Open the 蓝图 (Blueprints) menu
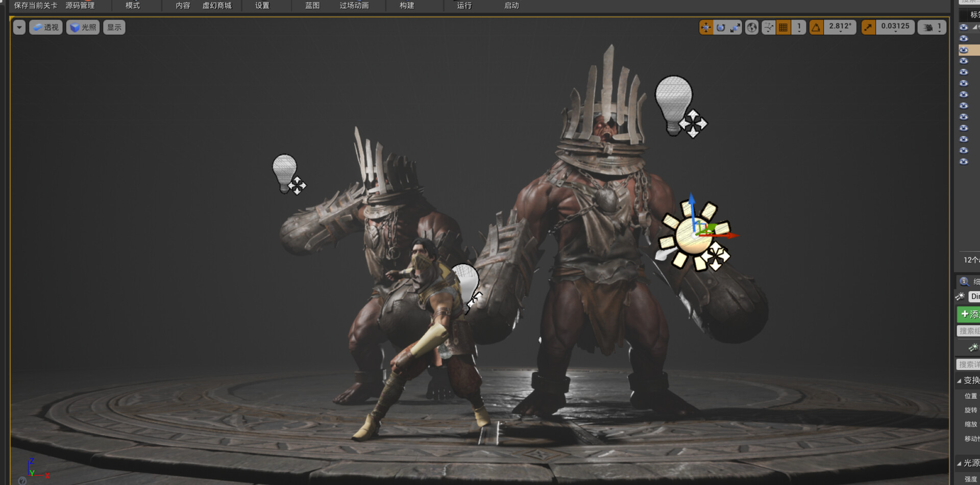 pos(312,6)
